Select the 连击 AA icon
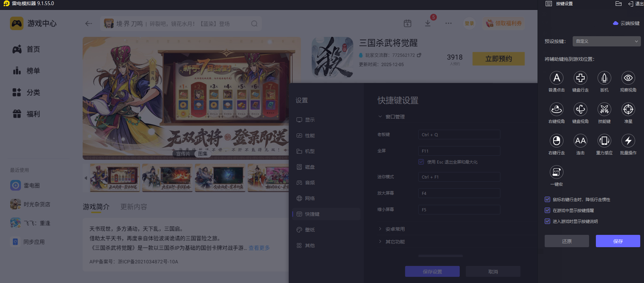This screenshot has height=283, width=644. (x=581, y=141)
